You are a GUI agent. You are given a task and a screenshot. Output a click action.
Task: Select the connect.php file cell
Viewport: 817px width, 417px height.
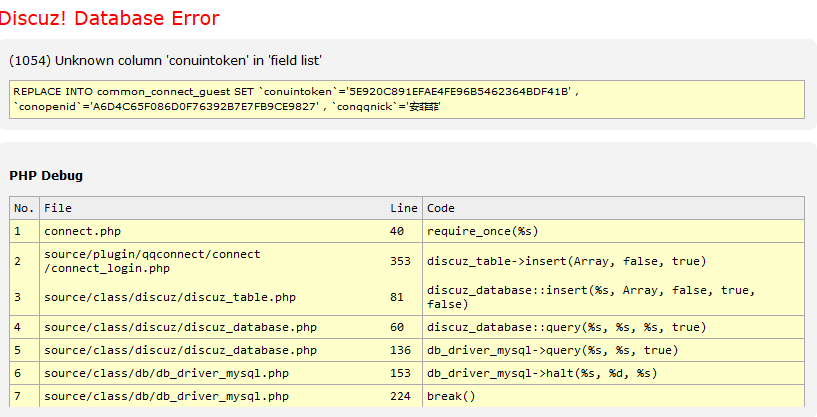tap(82, 231)
